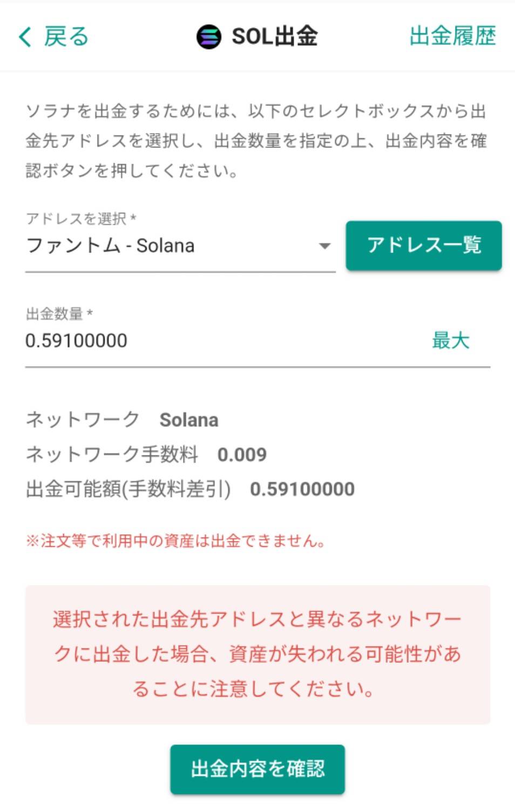Focus the 出金数量 amount input field
The image size is (515, 812).
pos(216,341)
